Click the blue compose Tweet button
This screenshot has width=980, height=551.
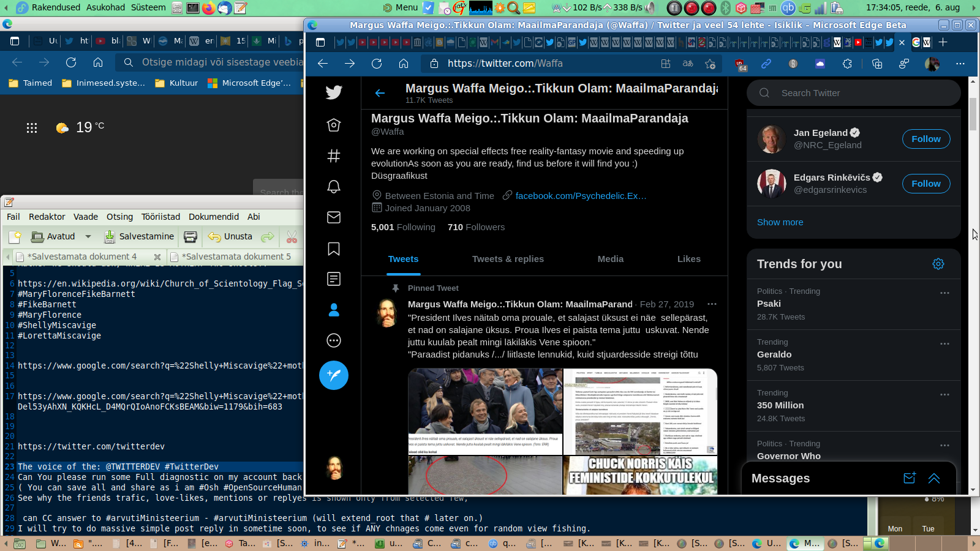(x=334, y=375)
